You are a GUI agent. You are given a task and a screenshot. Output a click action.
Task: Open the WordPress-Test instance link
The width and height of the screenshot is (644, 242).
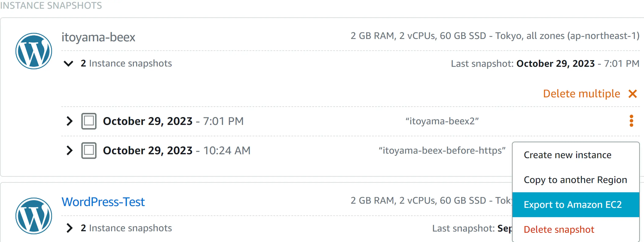pos(103,202)
